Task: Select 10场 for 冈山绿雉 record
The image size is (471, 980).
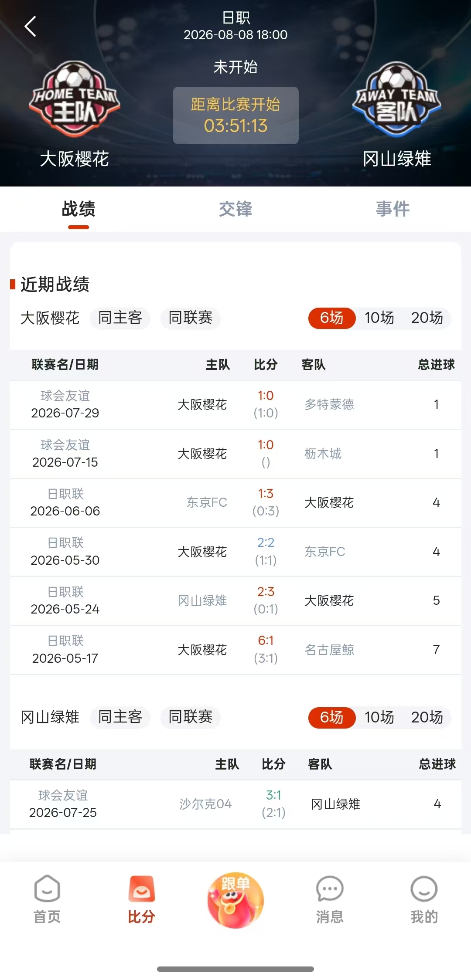Action: tap(379, 717)
